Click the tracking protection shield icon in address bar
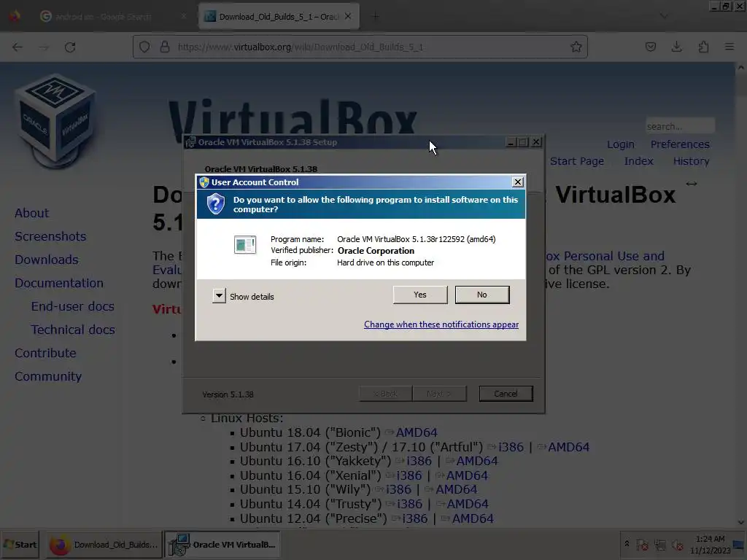The width and height of the screenshot is (747, 560). tap(144, 47)
